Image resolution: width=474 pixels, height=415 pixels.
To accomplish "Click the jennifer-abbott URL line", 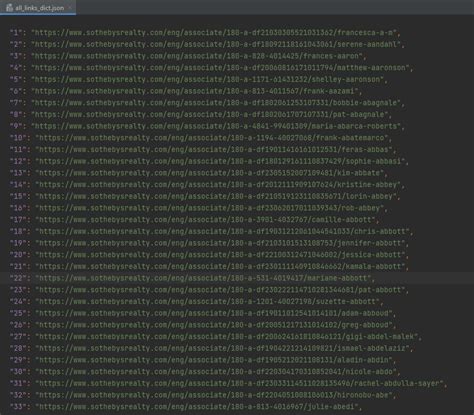I will (x=220, y=243).
